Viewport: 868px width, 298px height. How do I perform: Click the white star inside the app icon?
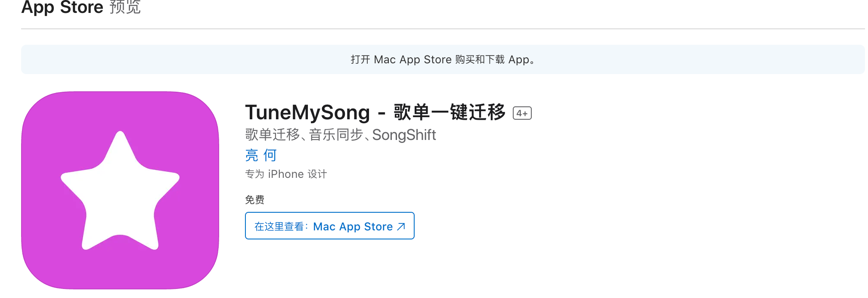tap(120, 191)
